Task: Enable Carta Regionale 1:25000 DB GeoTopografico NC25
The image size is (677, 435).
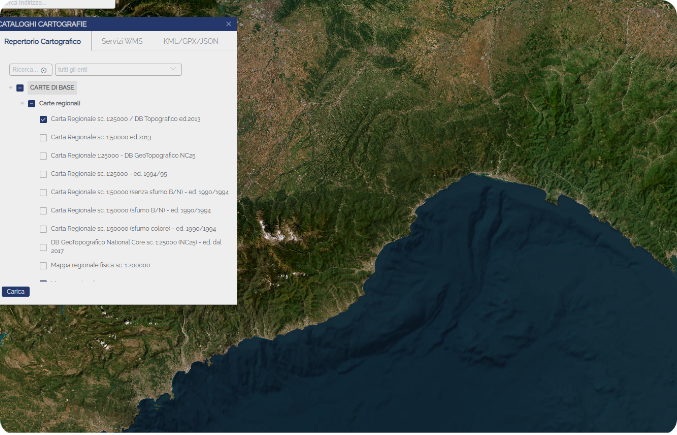Action: coord(43,156)
